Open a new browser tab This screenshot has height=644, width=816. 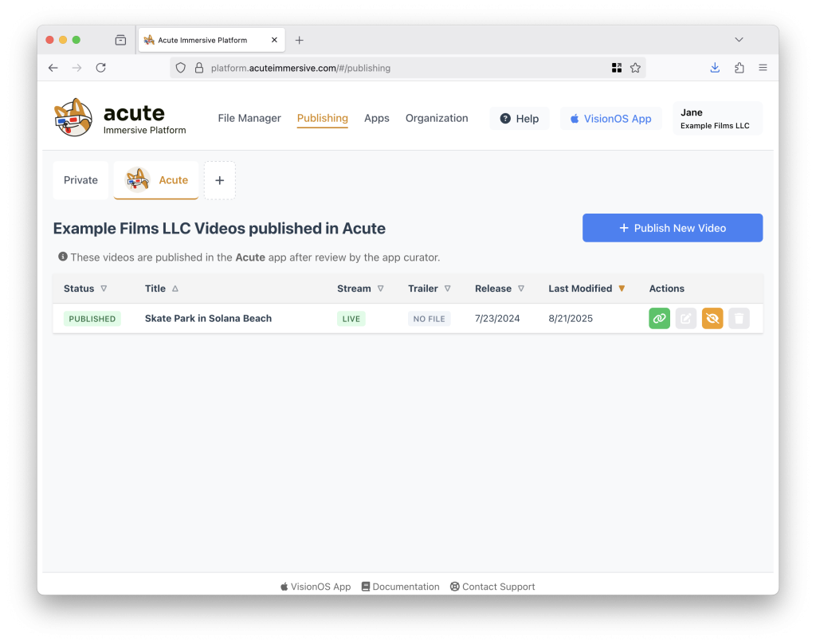(300, 40)
